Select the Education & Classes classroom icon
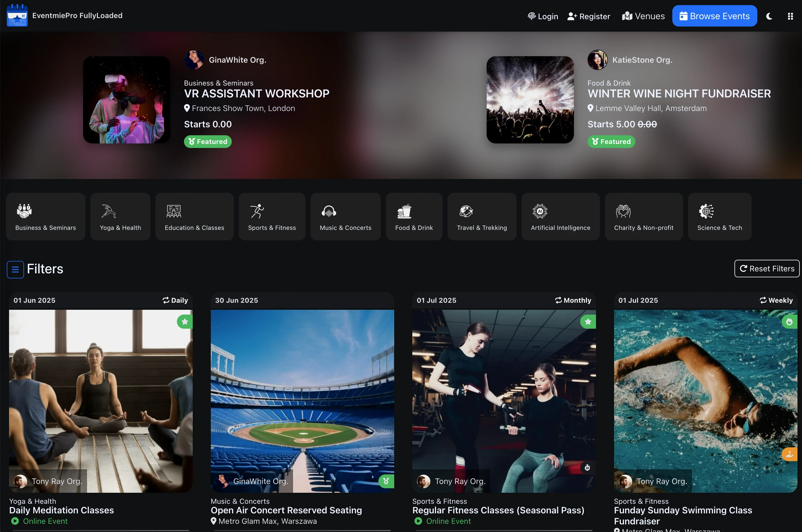Screen dimensions: 802x532 click(x=174, y=211)
